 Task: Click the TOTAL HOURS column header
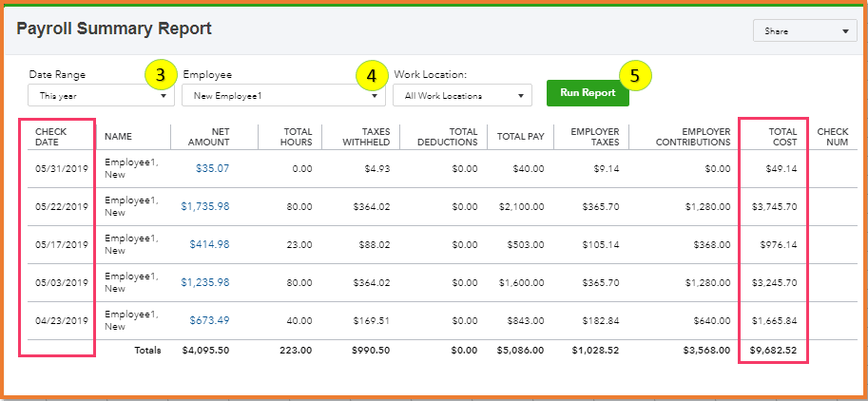click(298, 137)
